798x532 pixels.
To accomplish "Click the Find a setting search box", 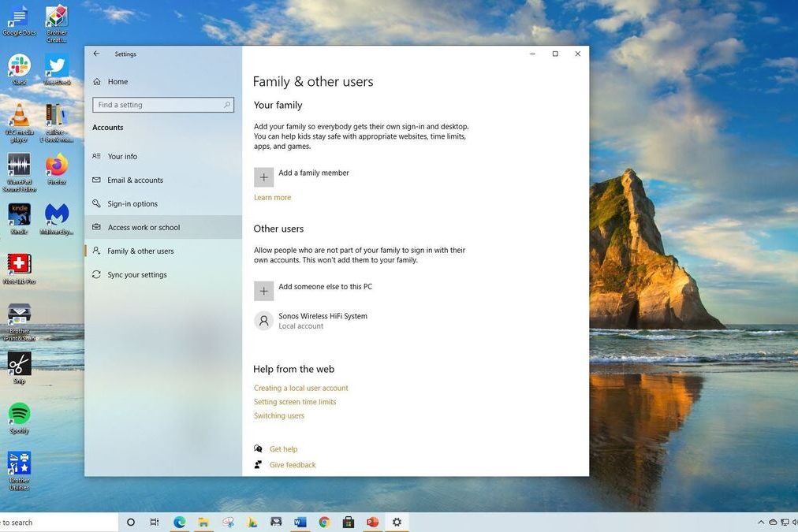I will point(162,105).
